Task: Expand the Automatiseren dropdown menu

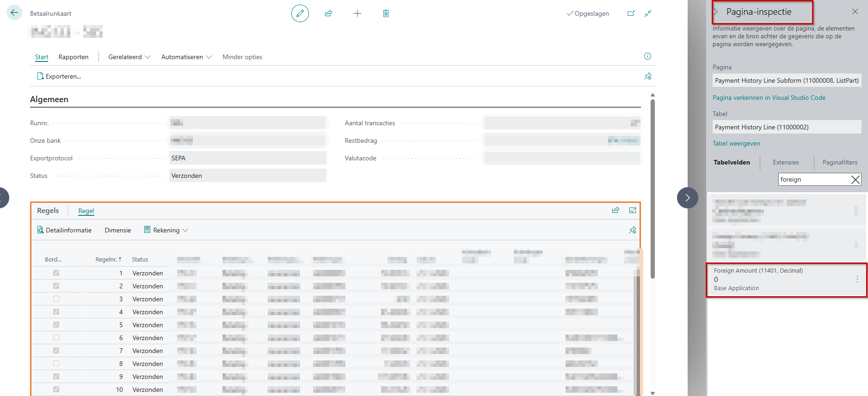Action: pyautogui.click(x=186, y=57)
